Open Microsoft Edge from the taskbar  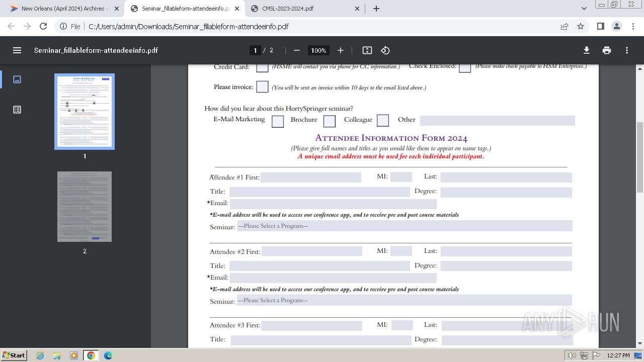(108, 355)
